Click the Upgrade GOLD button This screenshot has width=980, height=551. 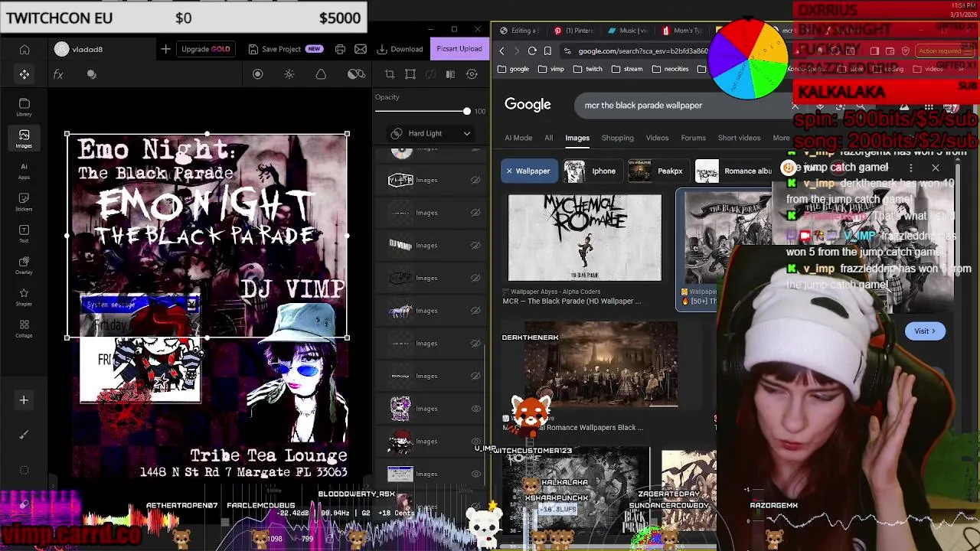click(205, 49)
